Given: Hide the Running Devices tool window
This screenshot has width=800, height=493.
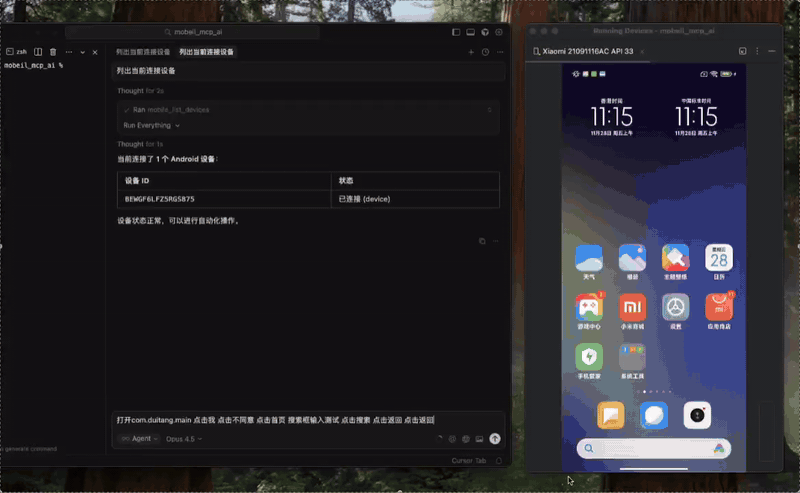Looking at the screenshot, I should click(771, 51).
